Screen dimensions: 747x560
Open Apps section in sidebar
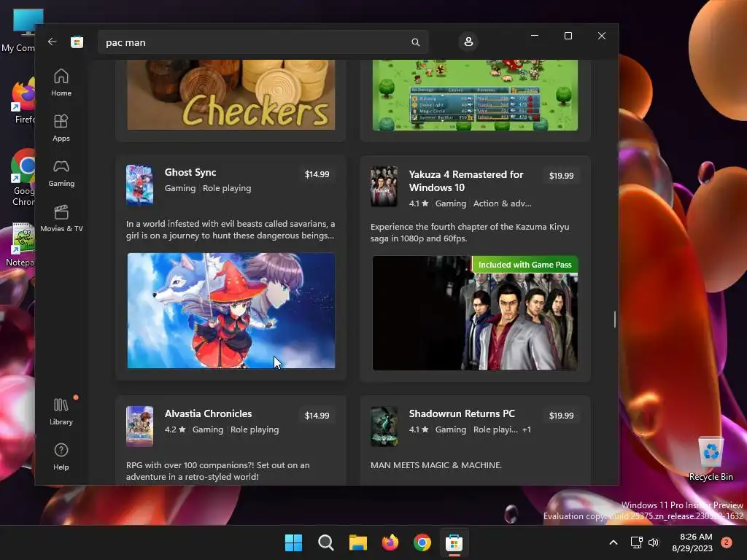(61, 128)
